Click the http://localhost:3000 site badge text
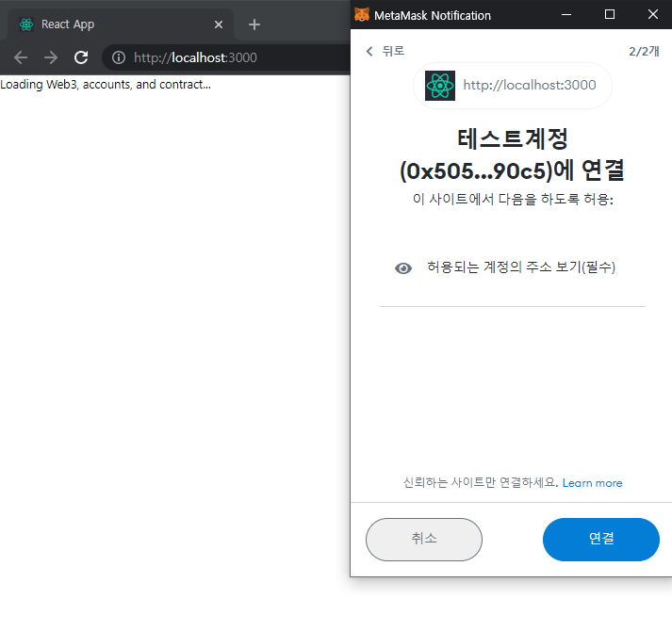672x631 pixels. coord(530,85)
